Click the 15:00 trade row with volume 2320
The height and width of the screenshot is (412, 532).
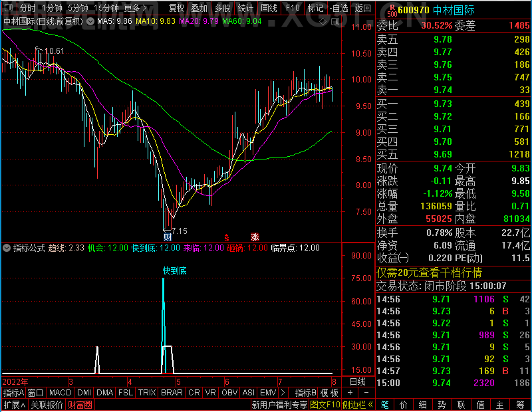[x=453, y=383]
